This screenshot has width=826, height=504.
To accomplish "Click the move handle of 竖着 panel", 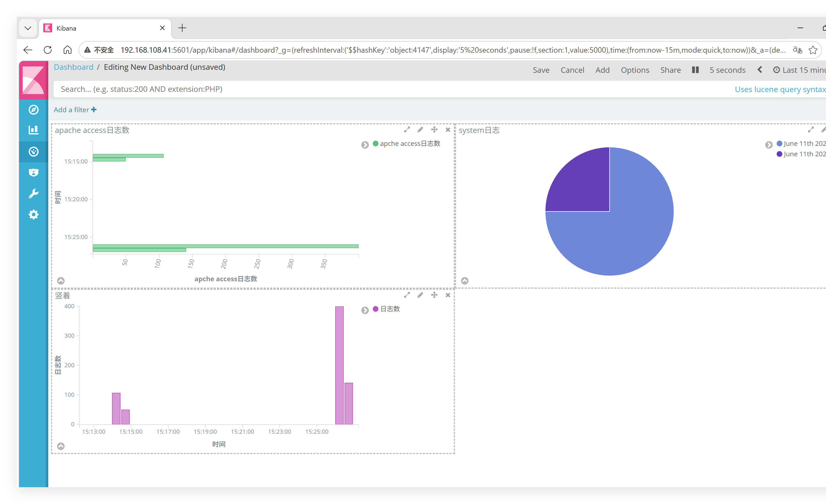I will coord(434,295).
